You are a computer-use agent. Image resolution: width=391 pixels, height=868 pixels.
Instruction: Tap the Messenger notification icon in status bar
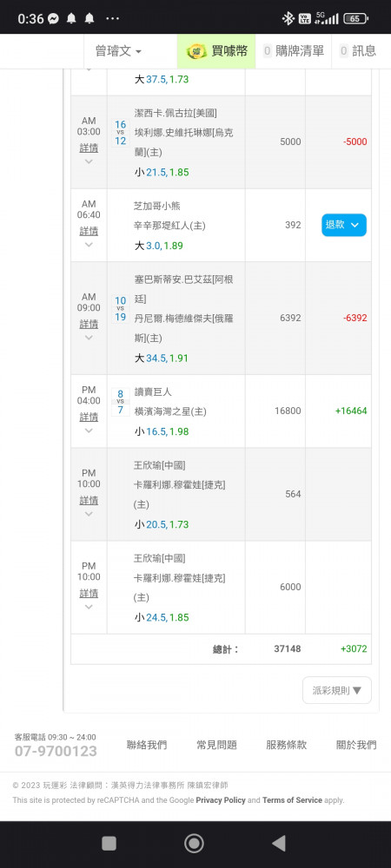(54, 18)
